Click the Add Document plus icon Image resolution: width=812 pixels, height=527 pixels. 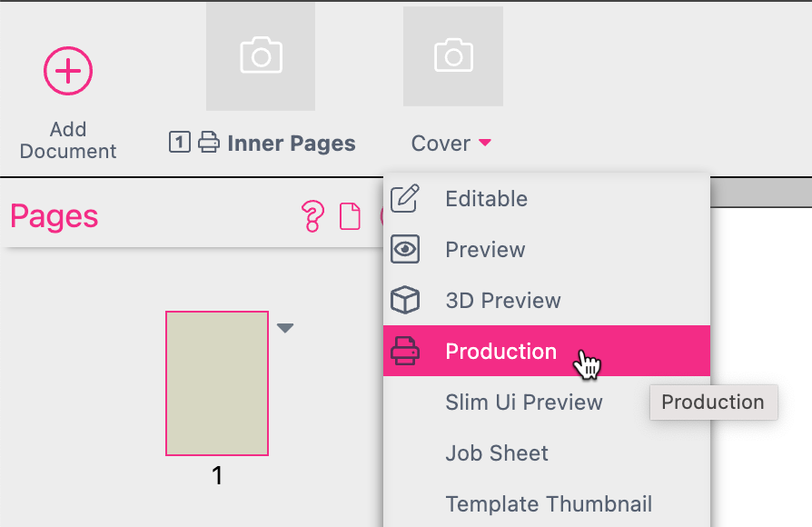click(x=68, y=71)
